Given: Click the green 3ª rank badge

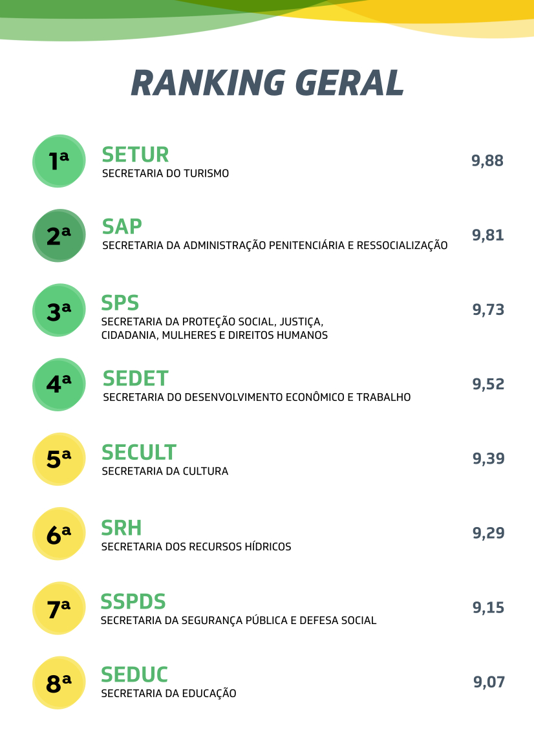Looking at the screenshot, I should [59, 310].
